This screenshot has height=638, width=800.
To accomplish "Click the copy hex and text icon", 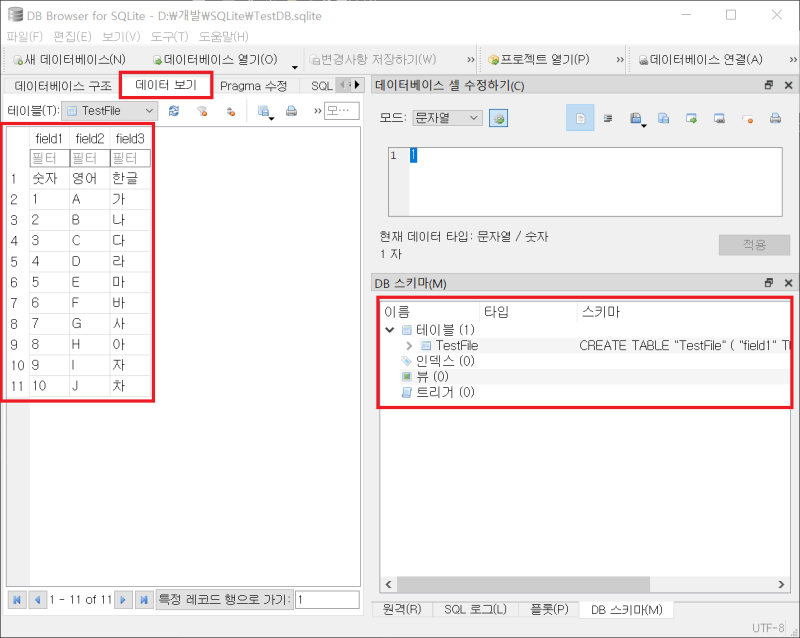I will click(663, 118).
